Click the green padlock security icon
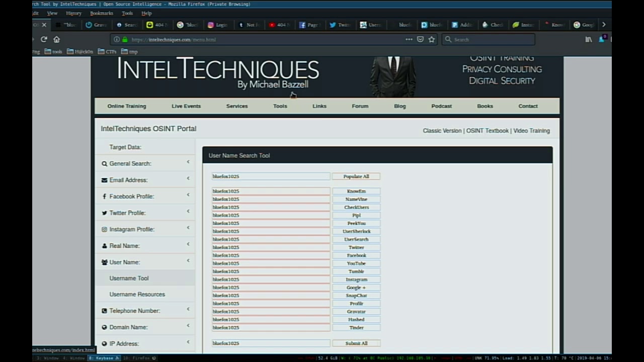 (x=125, y=39)
